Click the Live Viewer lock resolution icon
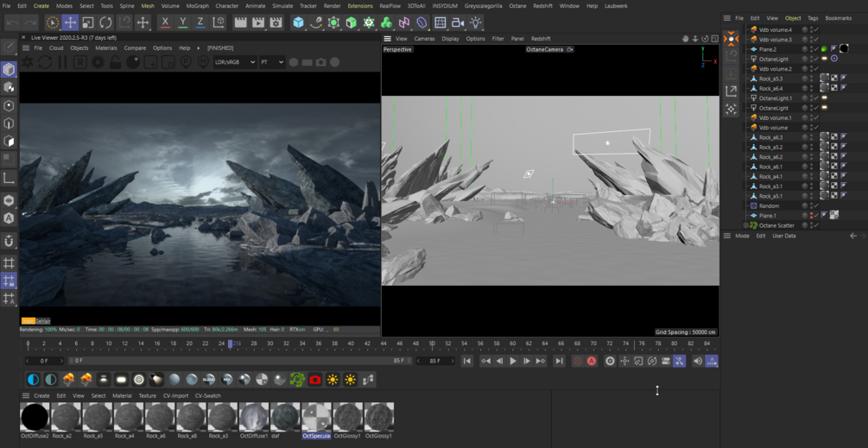 (117, 62)
